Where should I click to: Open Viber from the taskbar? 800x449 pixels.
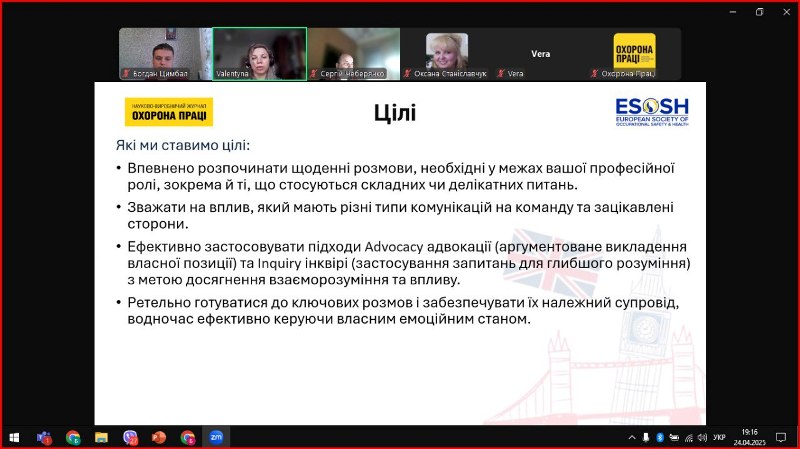[x=130, y=437]
